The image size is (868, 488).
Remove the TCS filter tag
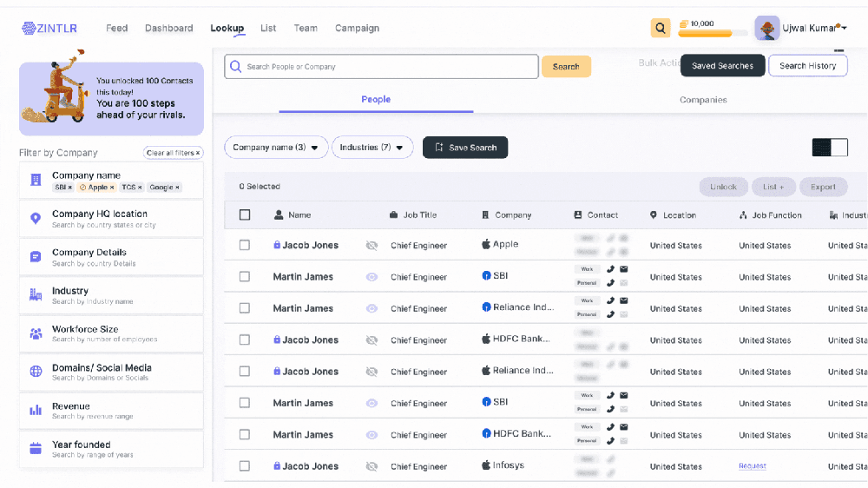coord(140,188)
